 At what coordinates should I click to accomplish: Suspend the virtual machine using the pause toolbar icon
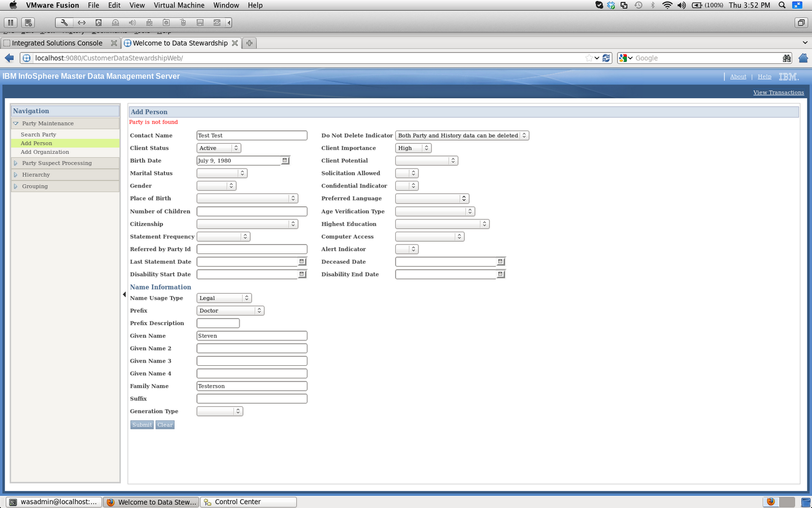pos(10,22)
